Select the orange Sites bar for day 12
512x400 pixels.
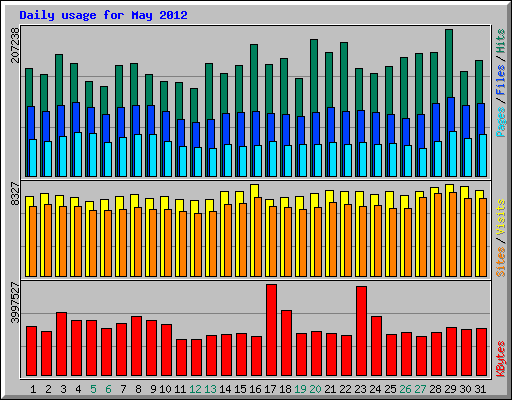[x=198, y=245]
